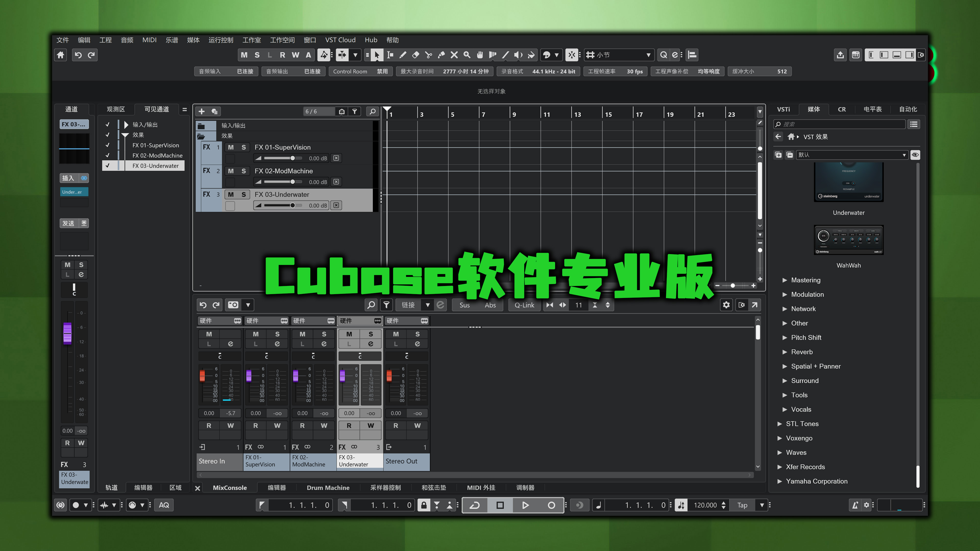Select the Zoom magnifier tool
This screenshot has width=980, height=551.
[x=467, y=55]
